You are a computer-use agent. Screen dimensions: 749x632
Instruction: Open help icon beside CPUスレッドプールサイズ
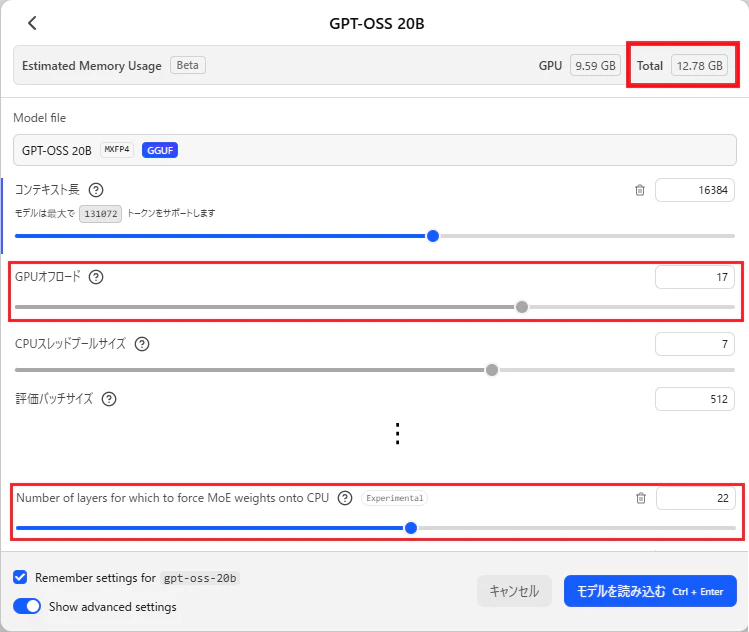[x=142, y=344]
